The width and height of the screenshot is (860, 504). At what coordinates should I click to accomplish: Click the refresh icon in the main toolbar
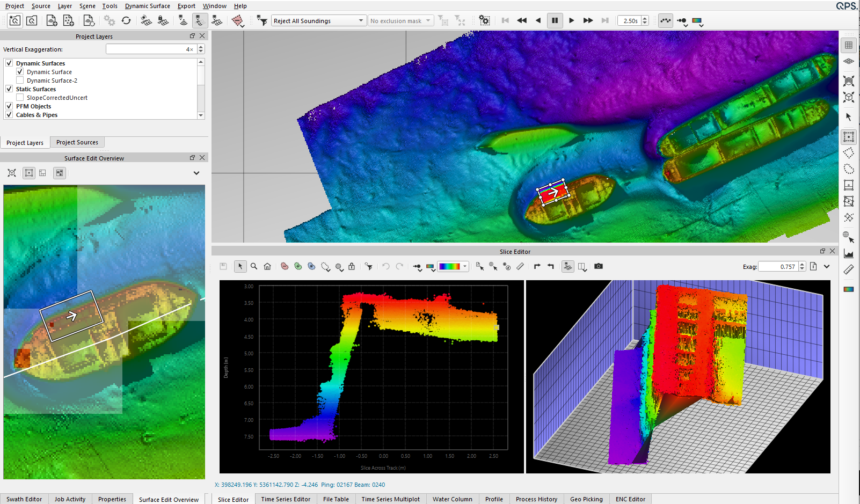tap(126, 20)
